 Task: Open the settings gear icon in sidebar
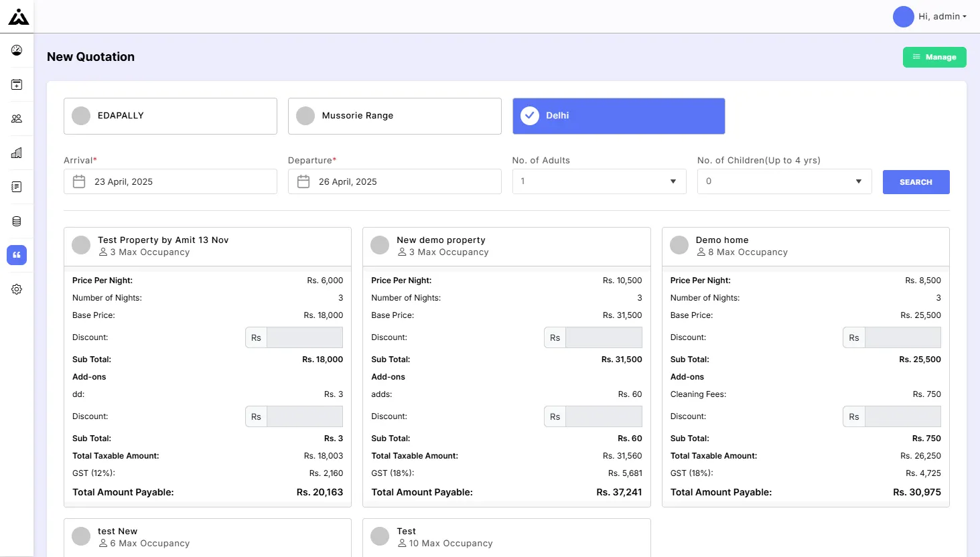click(x=17, y=289)
